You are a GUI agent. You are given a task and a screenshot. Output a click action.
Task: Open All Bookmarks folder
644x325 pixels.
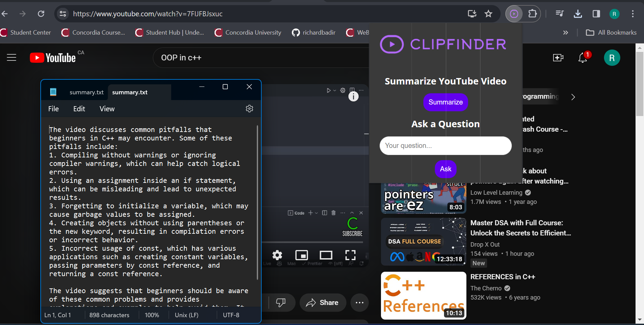click(x=611, y=33)
